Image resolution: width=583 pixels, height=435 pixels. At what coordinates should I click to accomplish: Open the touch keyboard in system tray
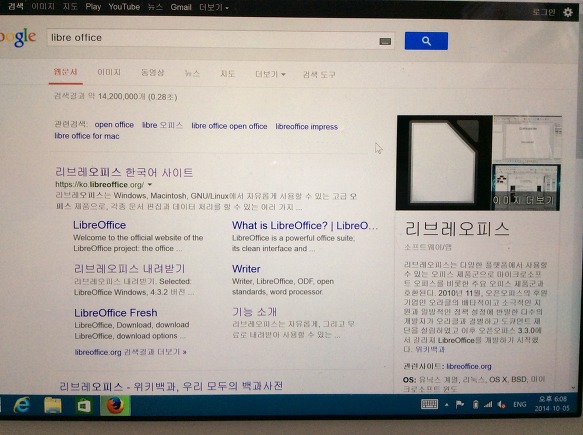point(429,404)
